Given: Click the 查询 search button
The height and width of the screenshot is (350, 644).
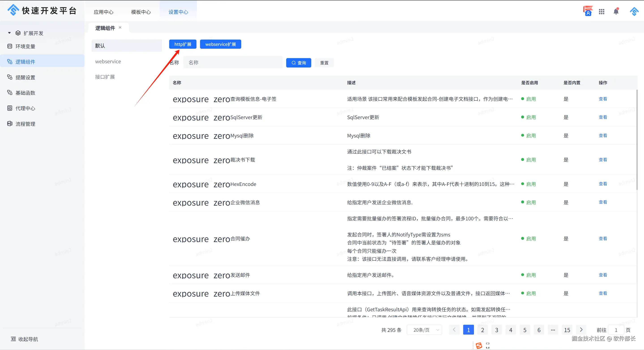Looking at the screenshot, I should click(299, 63).
